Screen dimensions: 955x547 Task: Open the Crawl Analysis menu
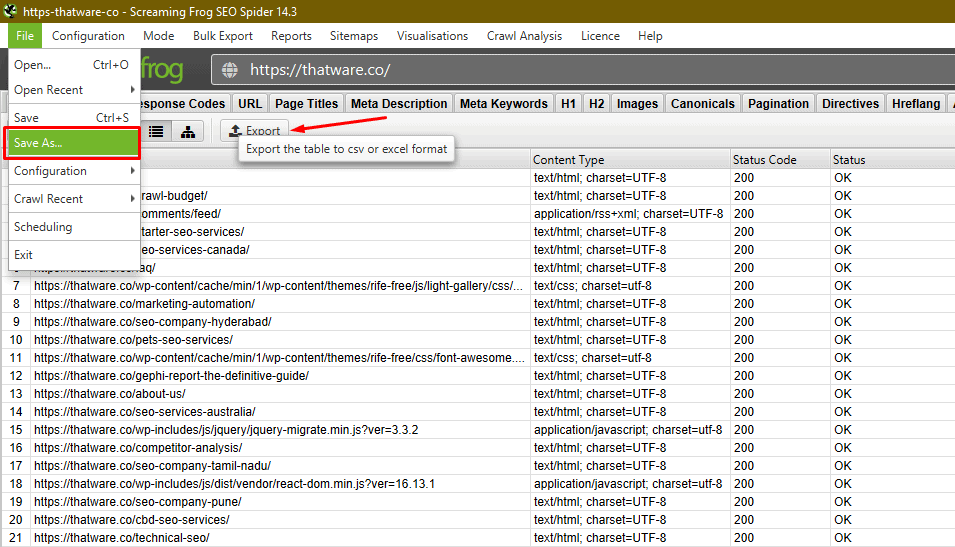click(x=524, y=36)
